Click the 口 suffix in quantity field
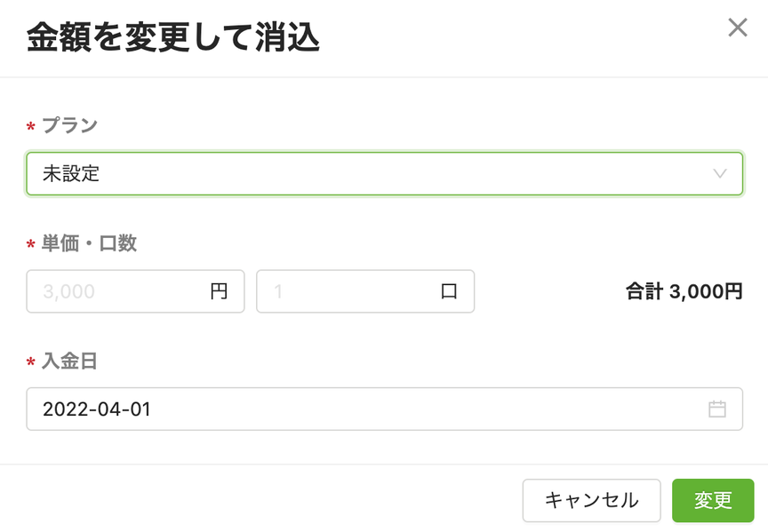The width and height of the screenshot is (768, 532). coord(449,291)
